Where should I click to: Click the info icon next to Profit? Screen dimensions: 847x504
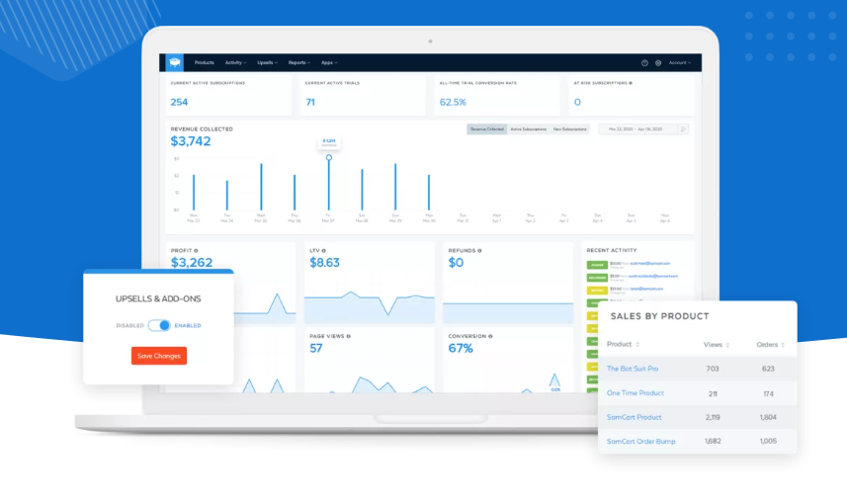(196, 251)
